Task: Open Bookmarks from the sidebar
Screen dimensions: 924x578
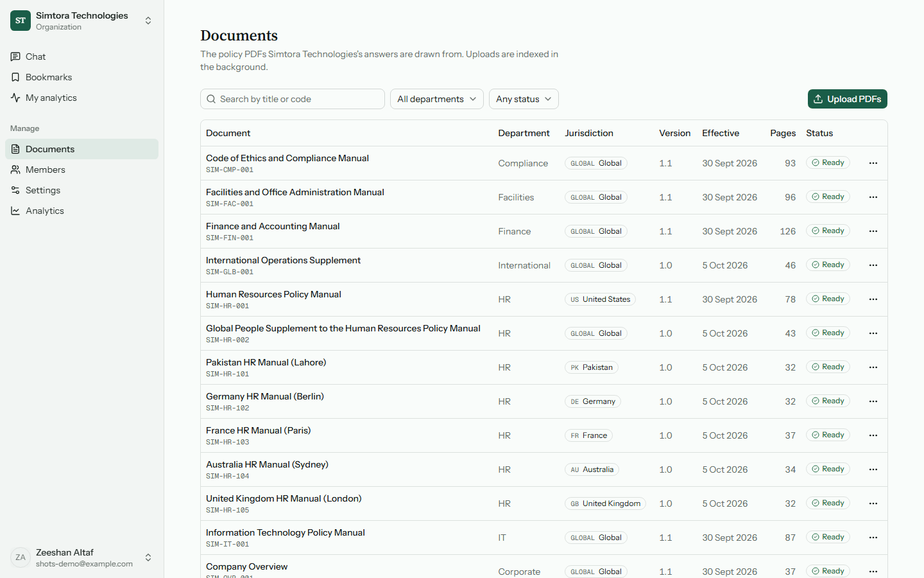Action: (x=81, y=77)
